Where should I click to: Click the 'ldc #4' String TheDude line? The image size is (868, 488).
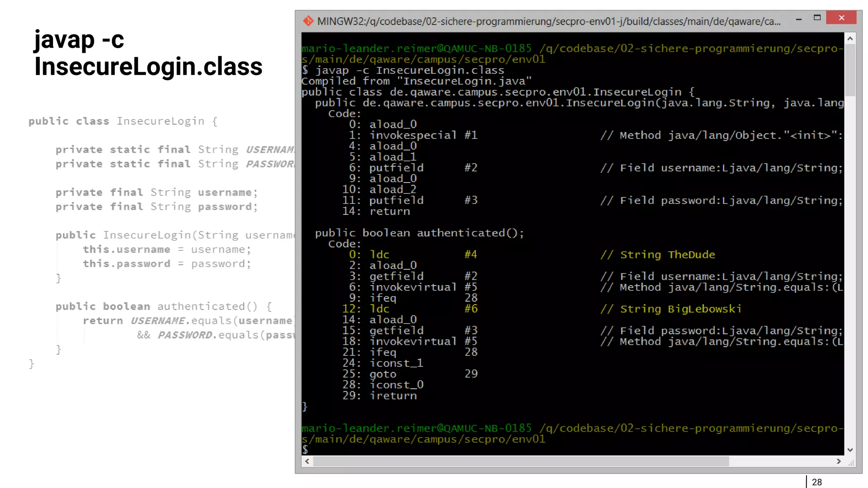(532, 255)
